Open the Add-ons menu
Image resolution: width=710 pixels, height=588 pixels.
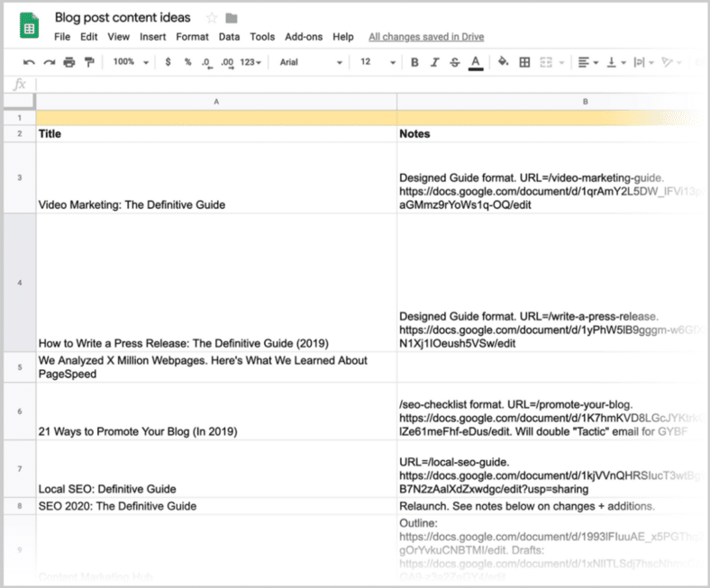point(304,37)
